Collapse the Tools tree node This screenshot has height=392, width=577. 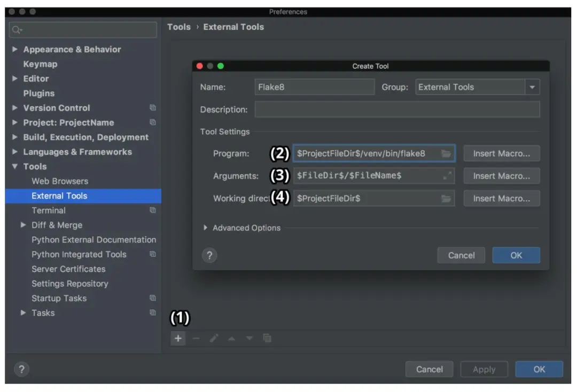15,166
